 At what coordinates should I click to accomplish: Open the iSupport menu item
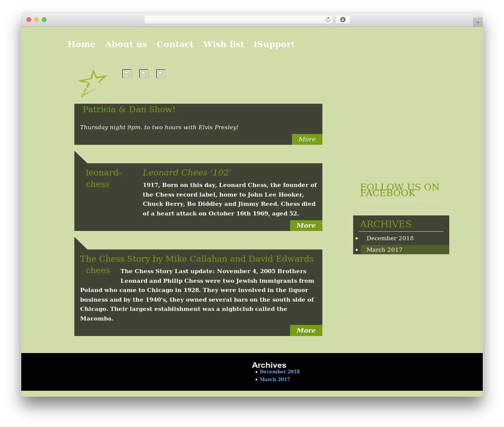274,45
